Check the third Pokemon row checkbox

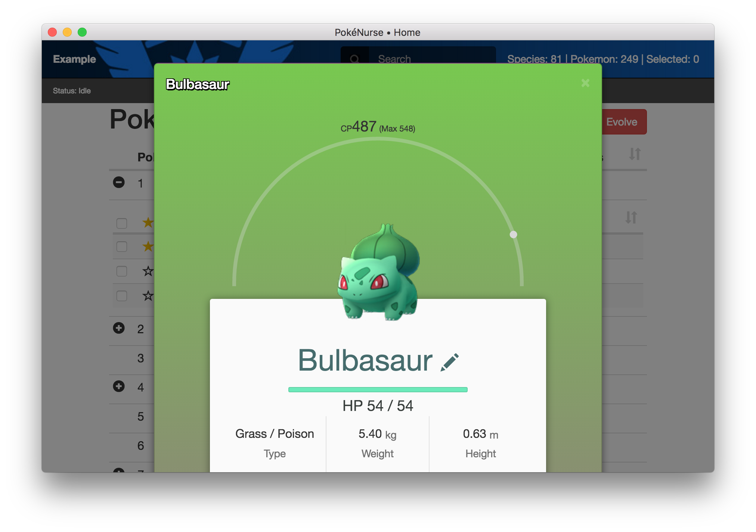point(122,271)
